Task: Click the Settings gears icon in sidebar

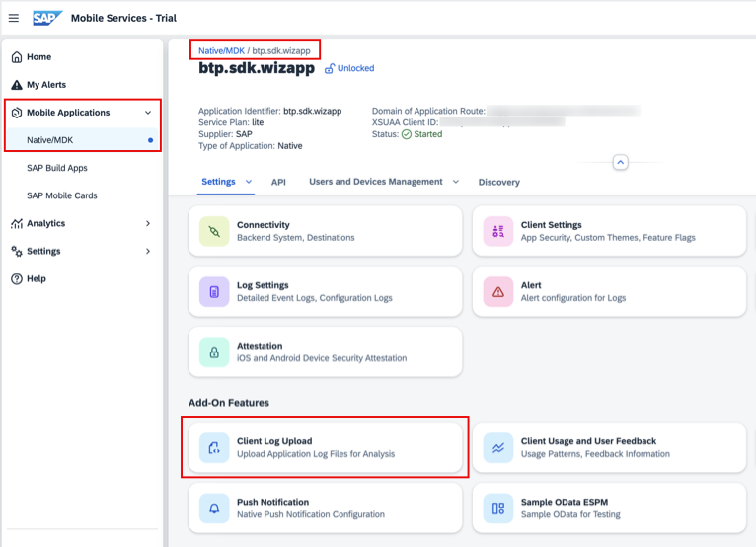Action: [17, 252]
